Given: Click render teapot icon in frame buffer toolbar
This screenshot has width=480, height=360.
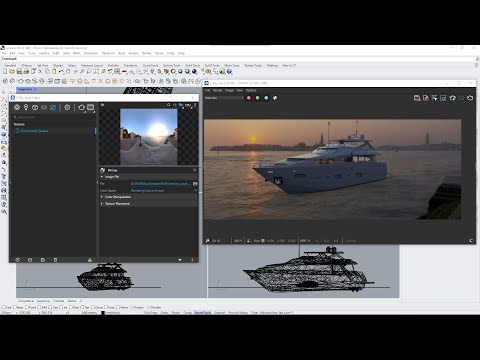Looking at the screenshot, I should click(452, 98).
